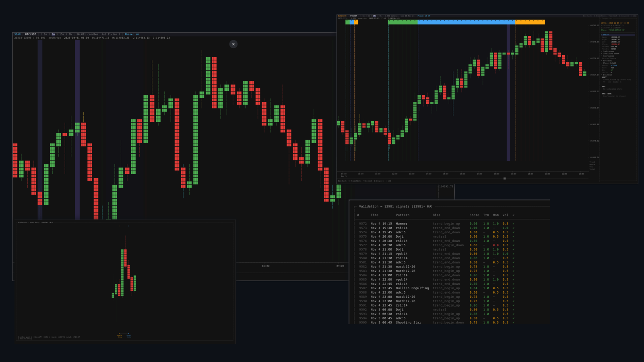The height and width of the screenshot is (362, 644).
Task: Click the green B phase segment in the timeline bar
Action: pyautogui.click(x=402, y=22)
